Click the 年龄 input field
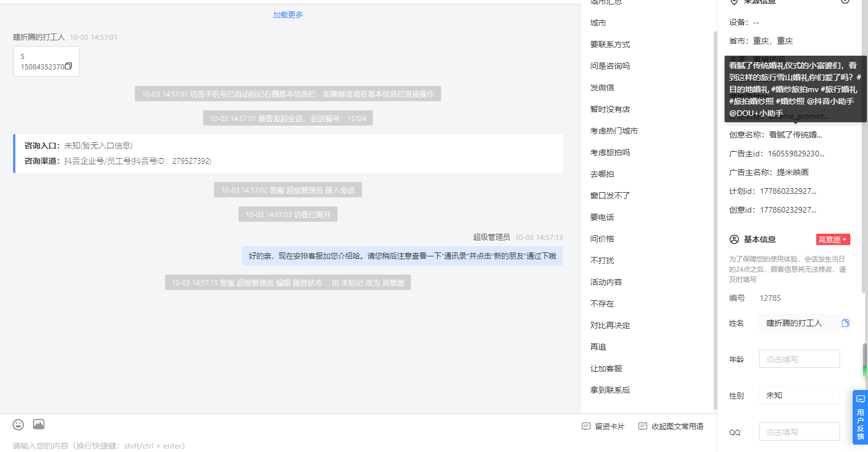This screenshot has height=452, width=868. pos(800,359)
